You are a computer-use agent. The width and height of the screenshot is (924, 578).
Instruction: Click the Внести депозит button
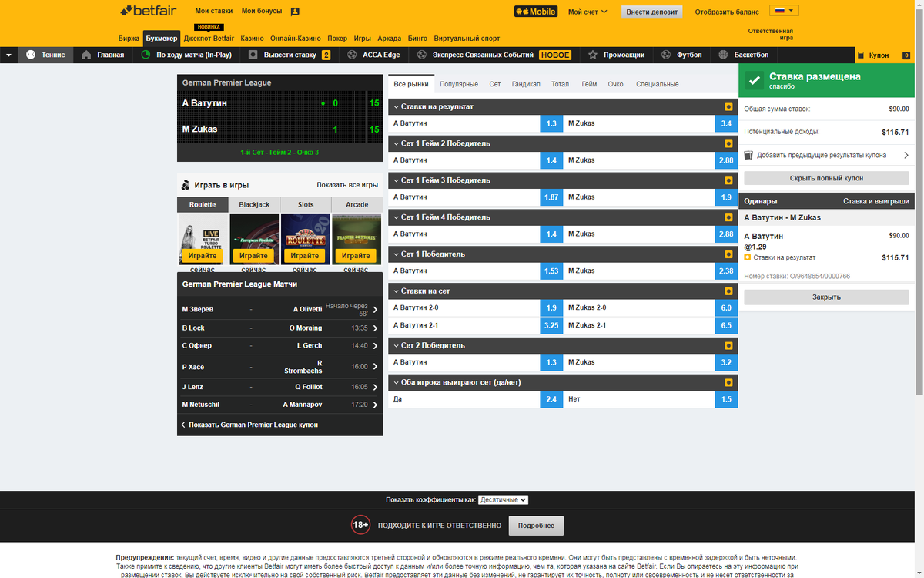click(651, 12)
